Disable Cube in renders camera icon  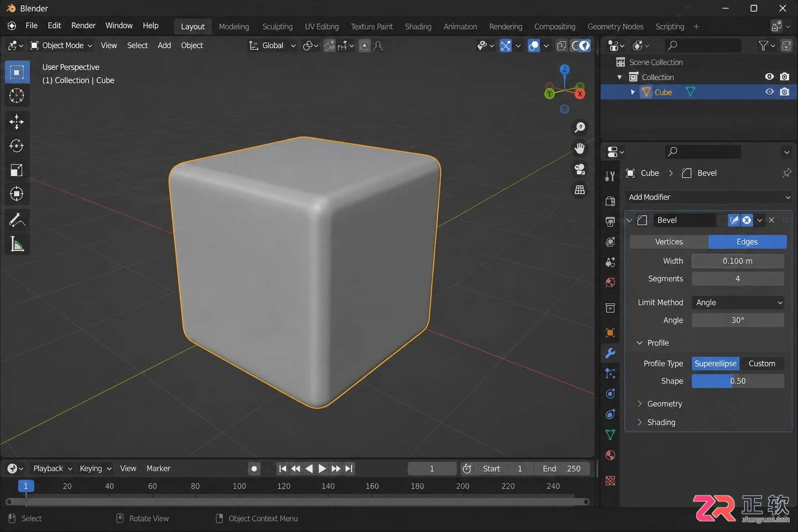coord(785,92)
